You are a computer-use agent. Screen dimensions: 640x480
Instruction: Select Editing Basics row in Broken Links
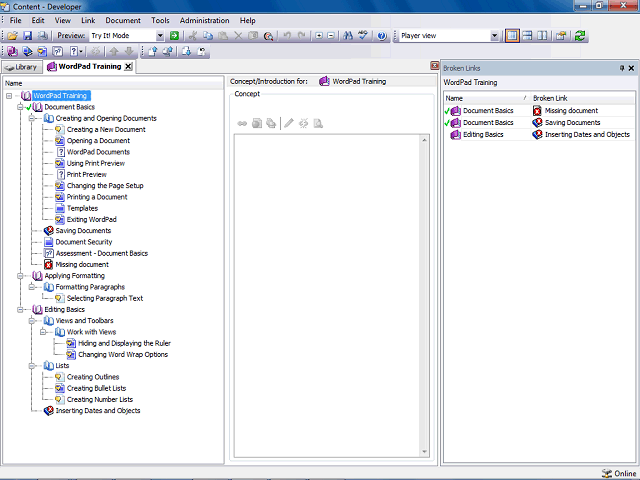coord(539,135)
